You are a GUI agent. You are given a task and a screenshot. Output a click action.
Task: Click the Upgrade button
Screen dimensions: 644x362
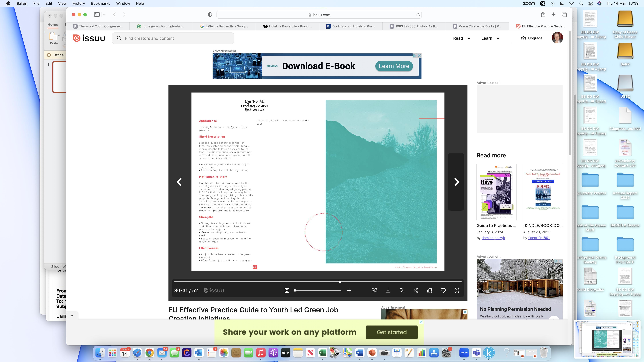pos(531,38)
